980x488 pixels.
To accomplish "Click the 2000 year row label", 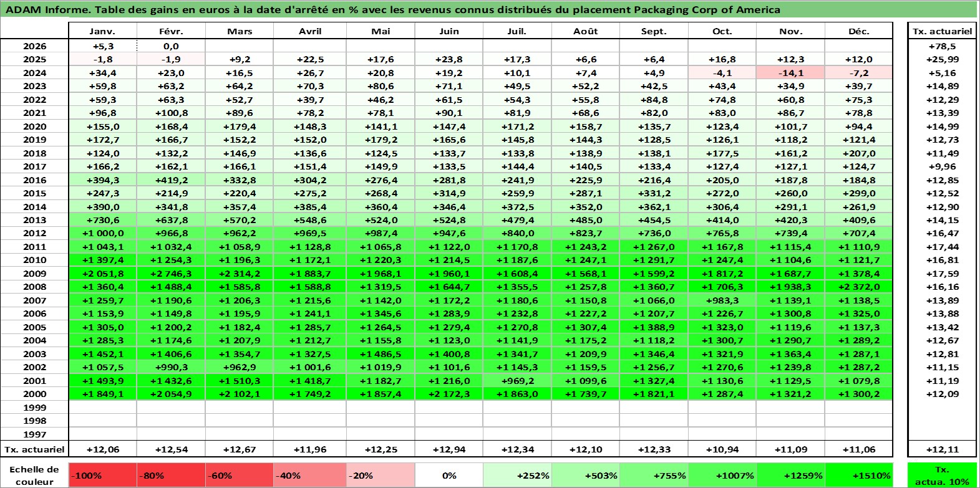I will click(x=34, y=394).
